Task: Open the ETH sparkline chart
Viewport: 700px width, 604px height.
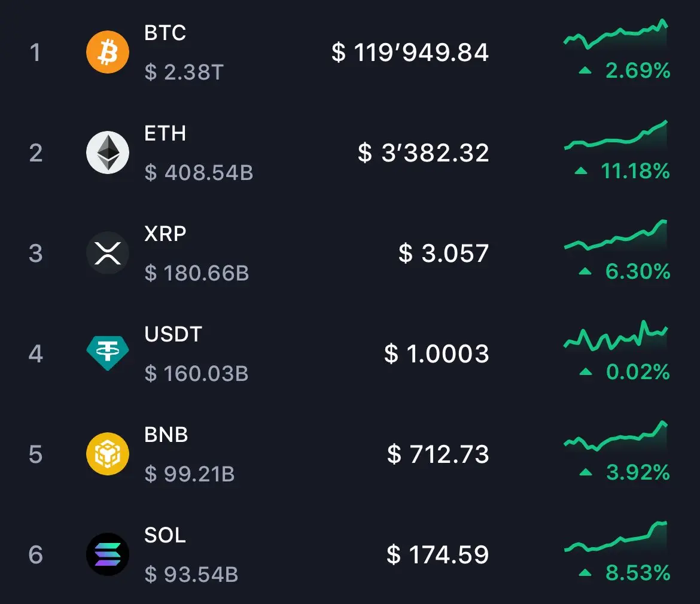Action: (616, 135)
